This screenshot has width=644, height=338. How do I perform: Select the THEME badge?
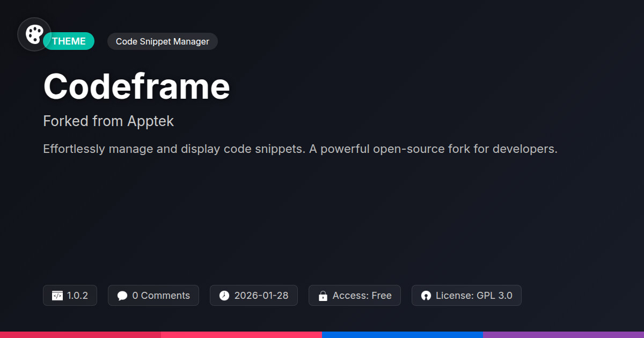coord(69,41)
